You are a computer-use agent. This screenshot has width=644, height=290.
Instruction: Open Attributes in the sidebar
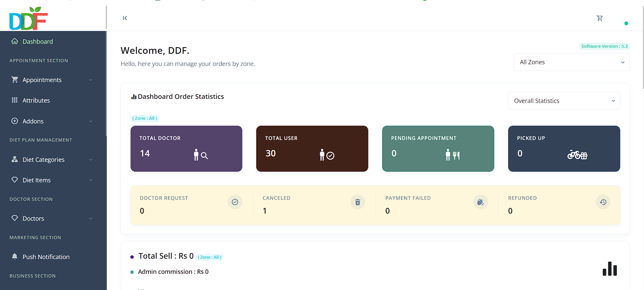[x=36, y=101]
